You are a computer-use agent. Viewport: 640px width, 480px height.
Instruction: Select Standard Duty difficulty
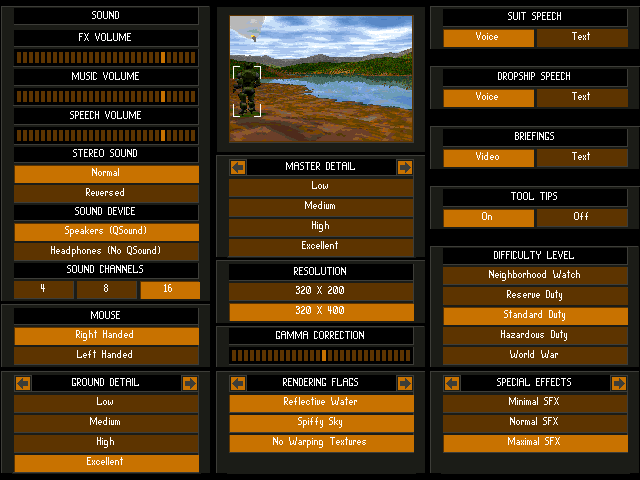pyautogui.click(x=536, y=316)
